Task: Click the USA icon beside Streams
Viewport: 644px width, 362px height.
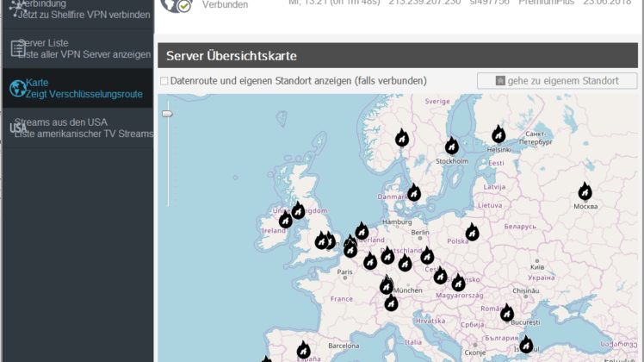Action: click(x=18, y=128)
